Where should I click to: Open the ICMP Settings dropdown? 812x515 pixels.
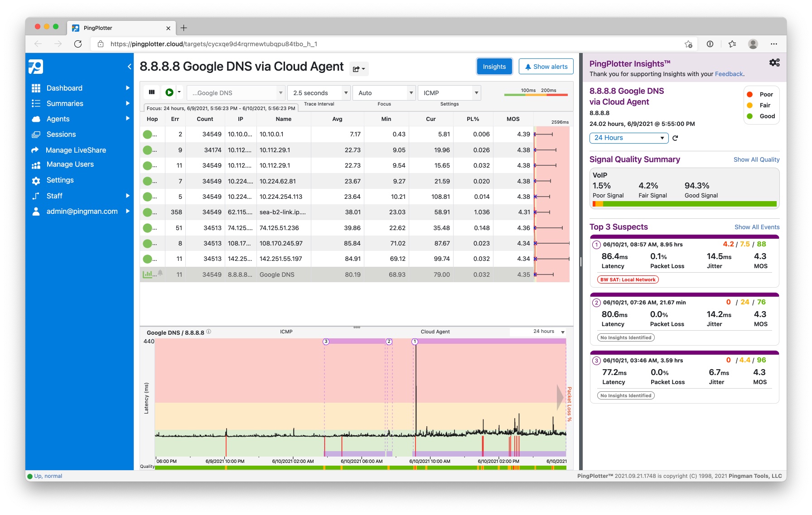point(449,93)
